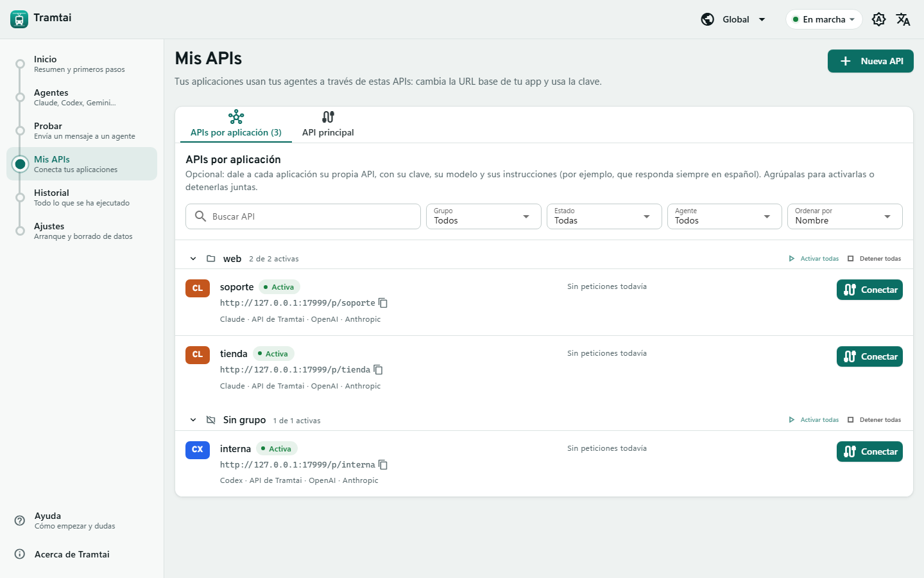Open Ayuda in the sidebar
924x578 pixels.
coord(81,520)
